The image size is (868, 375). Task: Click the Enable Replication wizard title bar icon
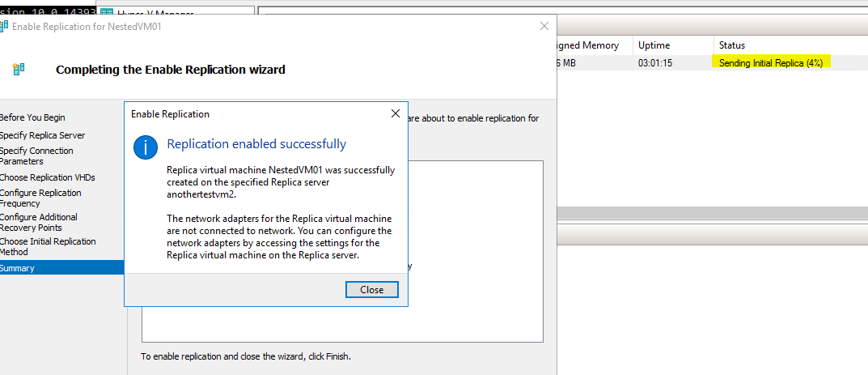[3, 26]
